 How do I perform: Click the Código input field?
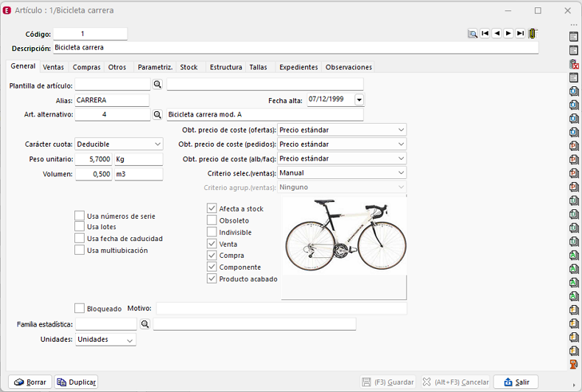tap(90, 34)
